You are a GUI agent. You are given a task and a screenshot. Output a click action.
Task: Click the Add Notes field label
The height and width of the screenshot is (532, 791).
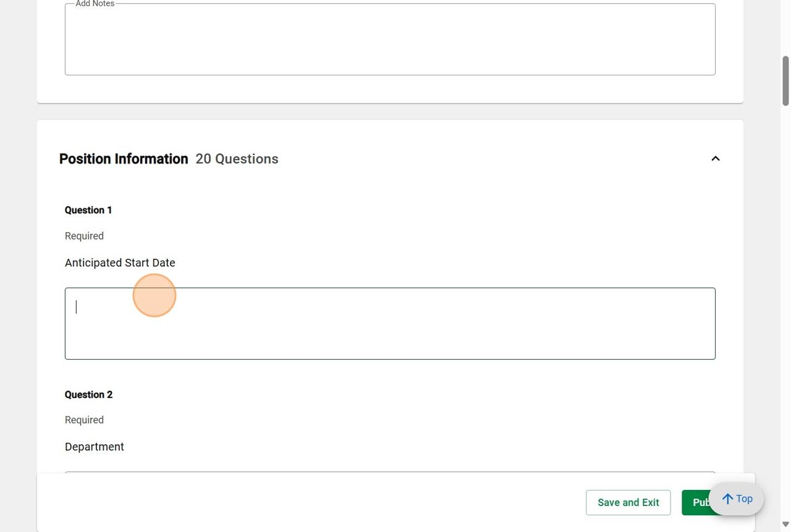95,4
